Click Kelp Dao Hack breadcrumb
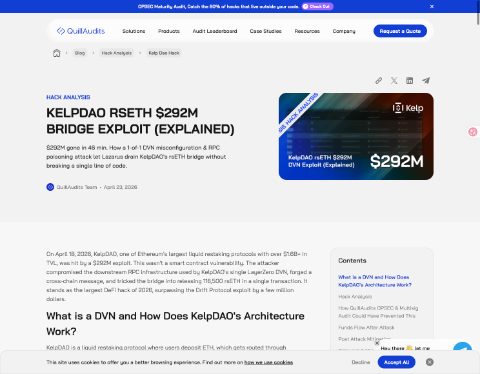Viewport: 480px width, 374px height. point(164,53)
